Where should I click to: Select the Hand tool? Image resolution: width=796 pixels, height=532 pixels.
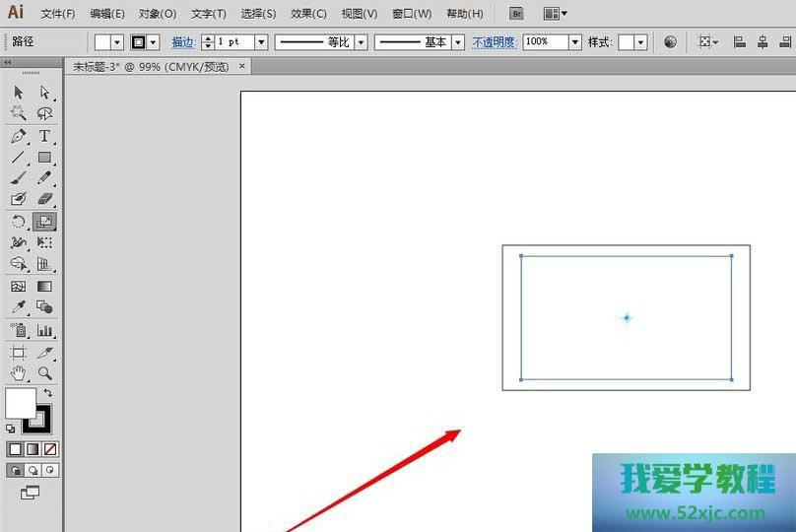(x=19, y=373)
